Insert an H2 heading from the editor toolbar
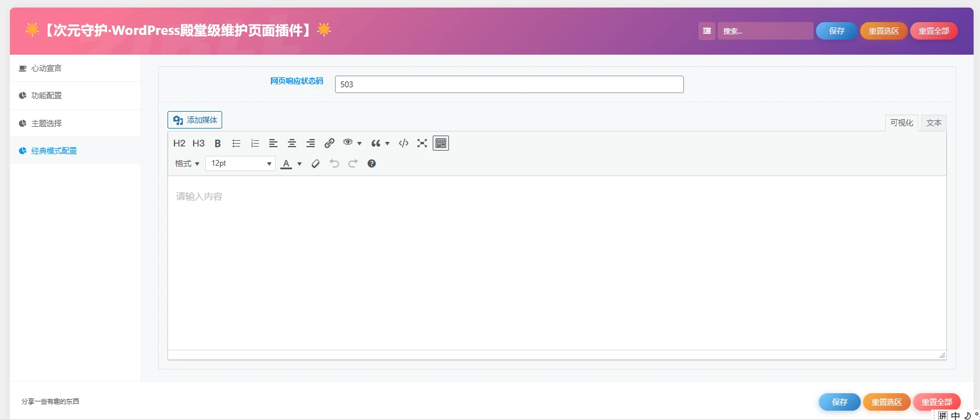980x420 pixels. [x=179, y=143]
